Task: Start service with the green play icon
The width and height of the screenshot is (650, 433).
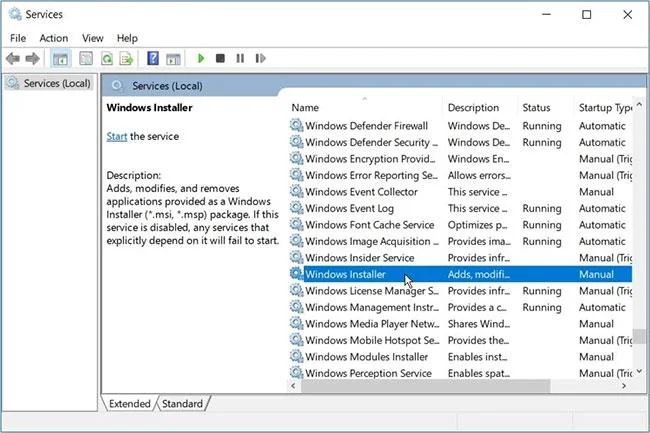Action: click(201, 58)
